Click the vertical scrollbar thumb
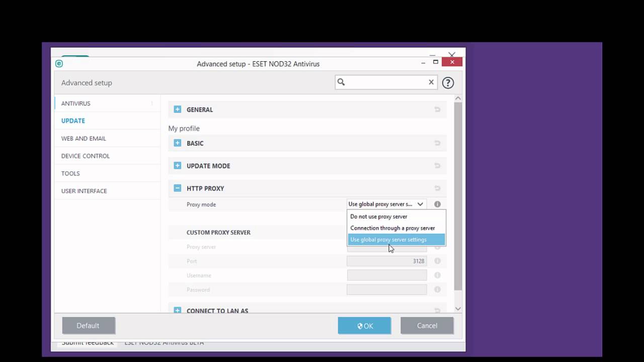 (458, 197)
